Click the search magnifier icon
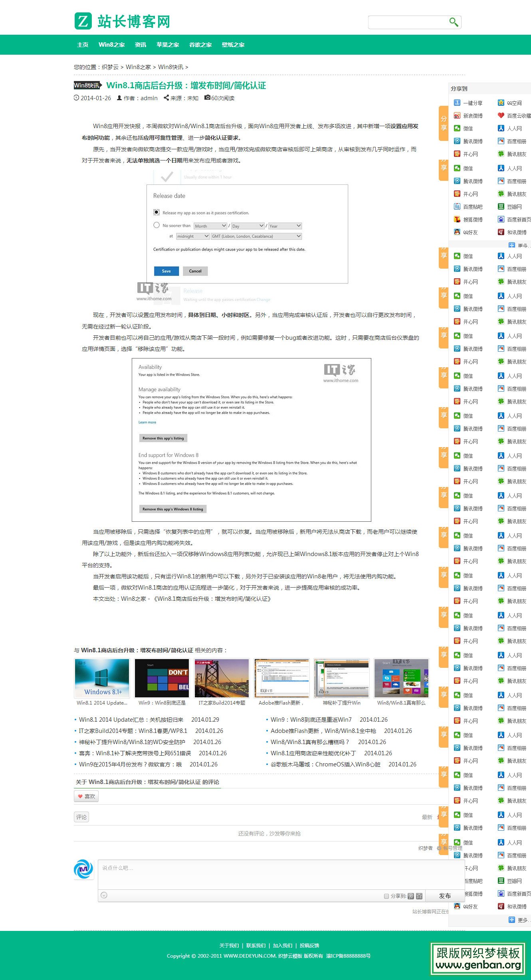Viewport: 531px width, 980px height. 453,22
